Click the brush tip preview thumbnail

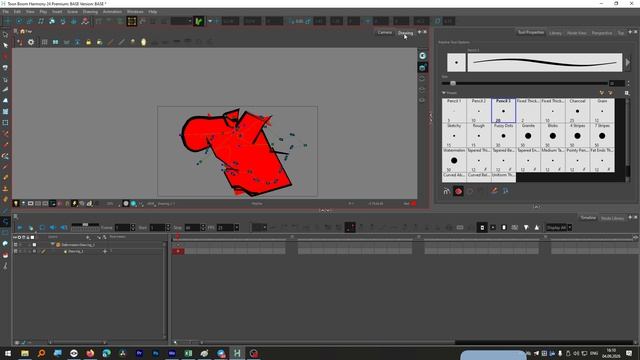456,62
